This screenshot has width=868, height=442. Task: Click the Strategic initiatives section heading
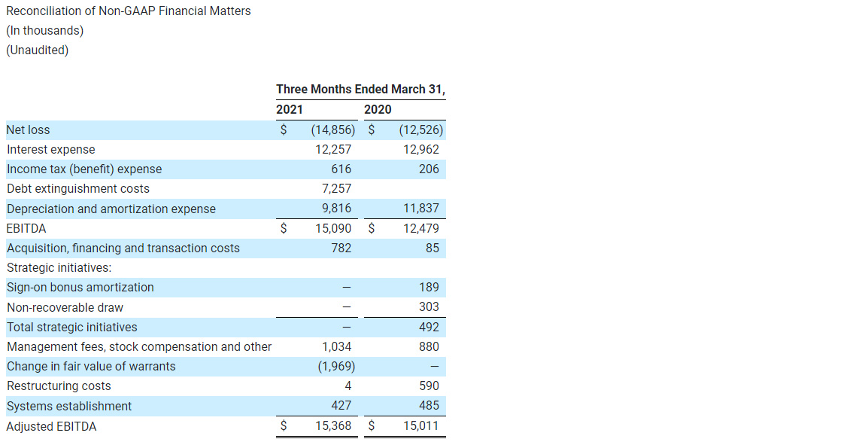58,267
